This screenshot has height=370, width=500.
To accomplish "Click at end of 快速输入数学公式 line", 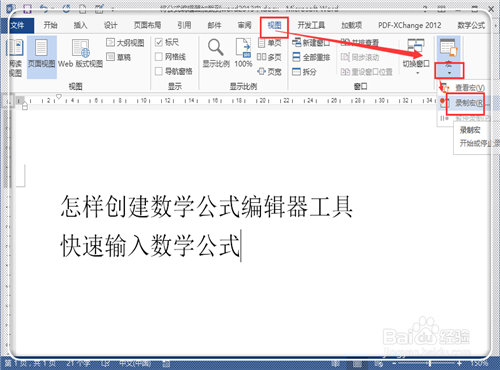I will 241,246.
